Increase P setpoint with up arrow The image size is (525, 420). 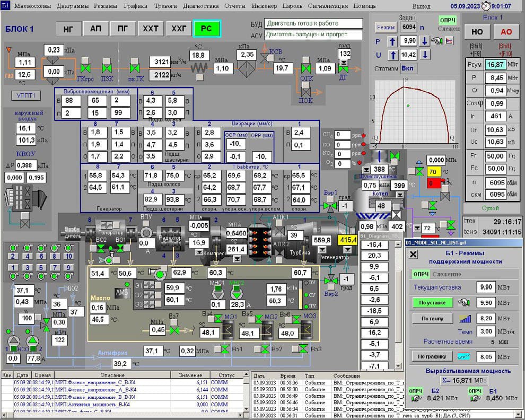(x=392, y=41)
